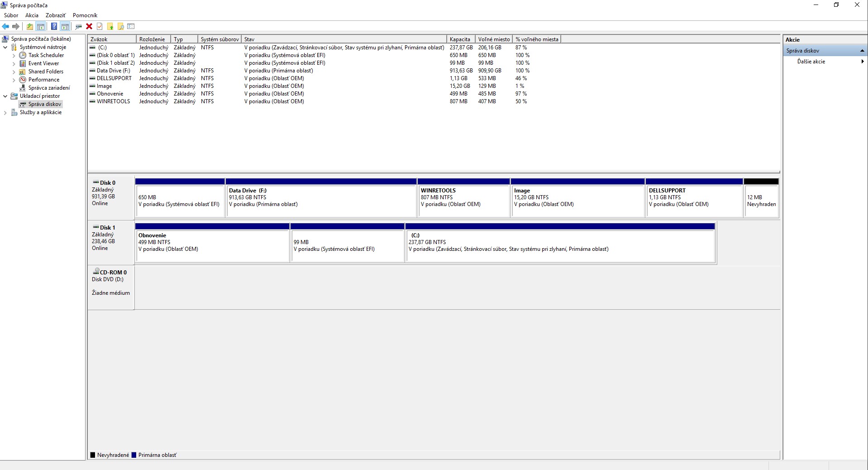Toggle Show/Hide Action Pane button

coord(65,27)
